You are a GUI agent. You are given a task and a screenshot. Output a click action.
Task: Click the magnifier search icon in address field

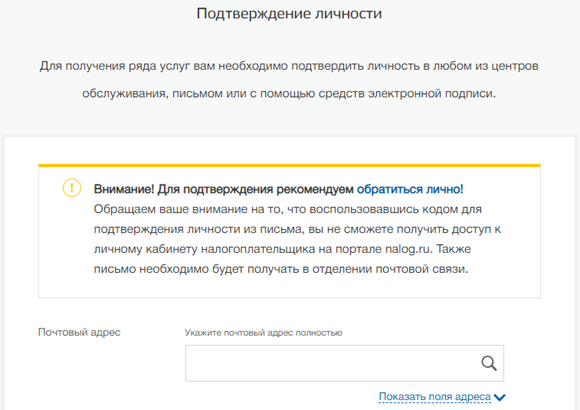pos(489,363)
